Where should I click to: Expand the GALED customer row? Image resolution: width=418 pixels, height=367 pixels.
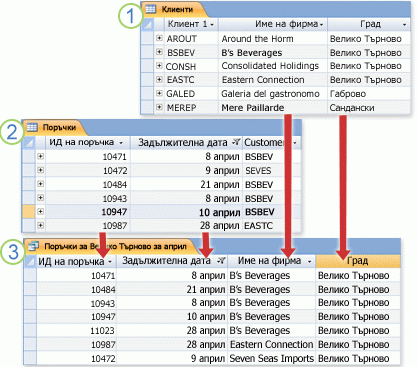pyautogui.click(x=159, y=93)
